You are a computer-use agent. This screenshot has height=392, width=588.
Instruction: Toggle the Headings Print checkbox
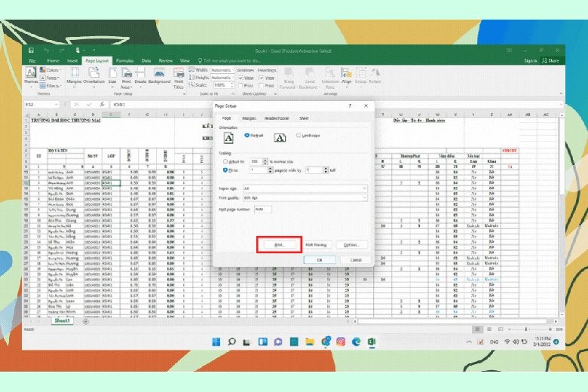262,85
